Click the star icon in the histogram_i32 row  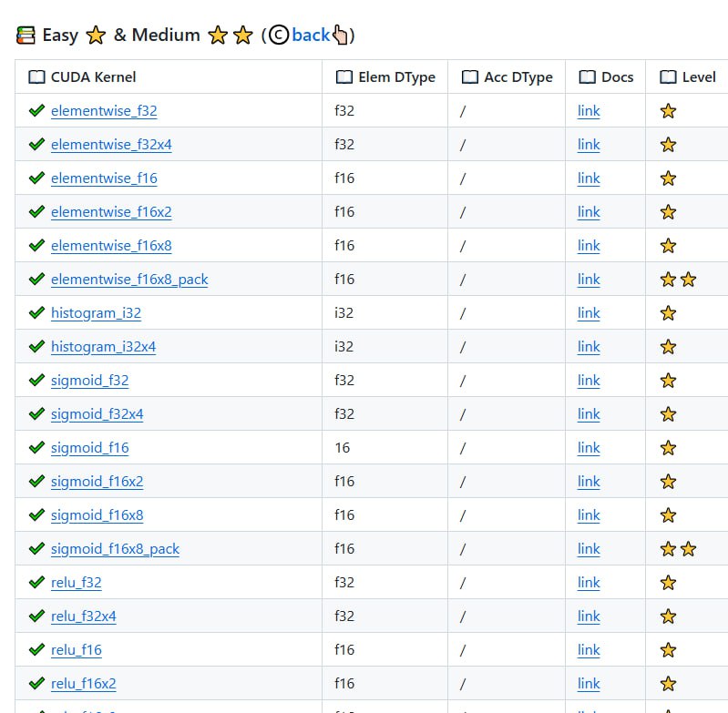click(x=668, y=313)
